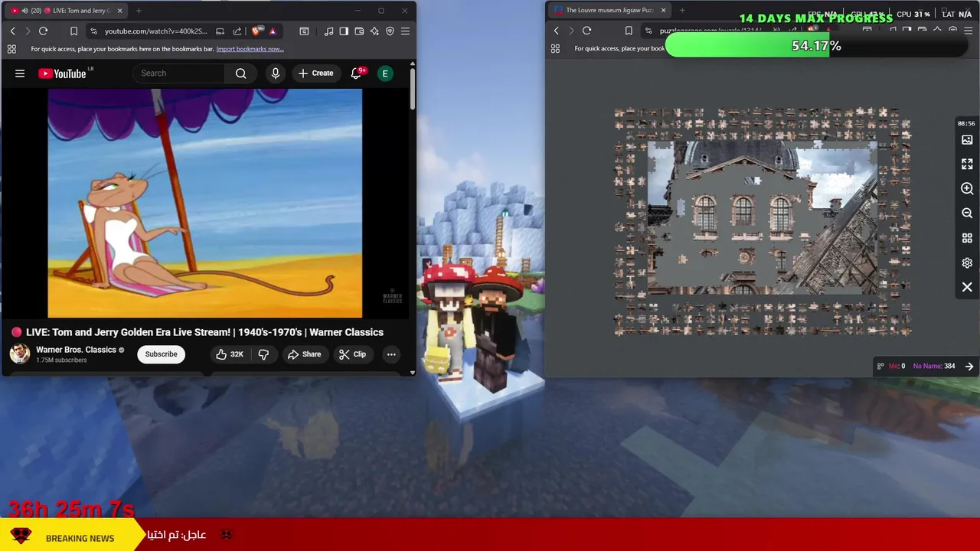Open the VPN shield icon in YouTube window

(390, 31)
